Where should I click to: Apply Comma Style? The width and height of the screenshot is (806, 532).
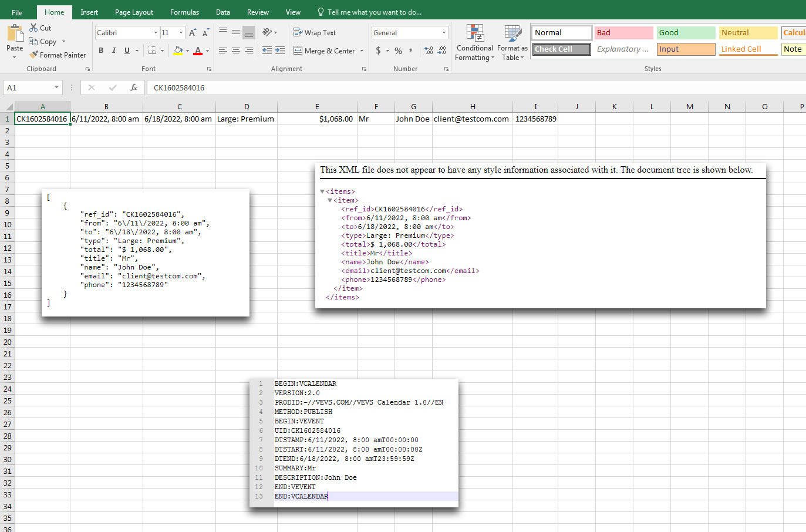coord(411,50)
